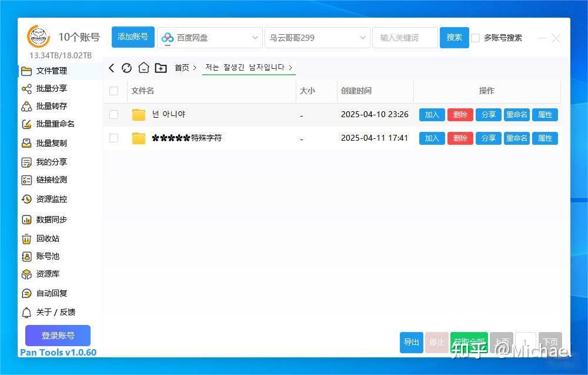Navigate back using the breadcrumb 首页 link
Image resolution: width=588 pixels, height=375 pixels.
pos(182,68)
